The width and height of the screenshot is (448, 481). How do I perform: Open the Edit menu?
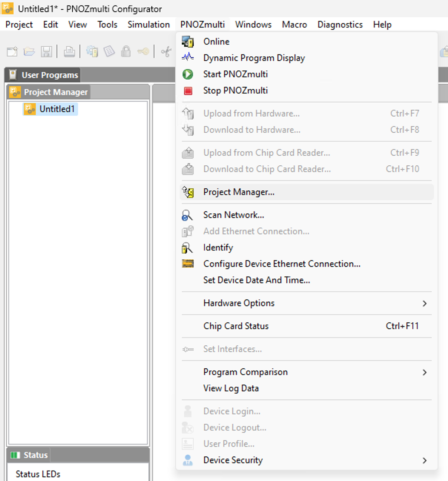(x=50, y=24)
